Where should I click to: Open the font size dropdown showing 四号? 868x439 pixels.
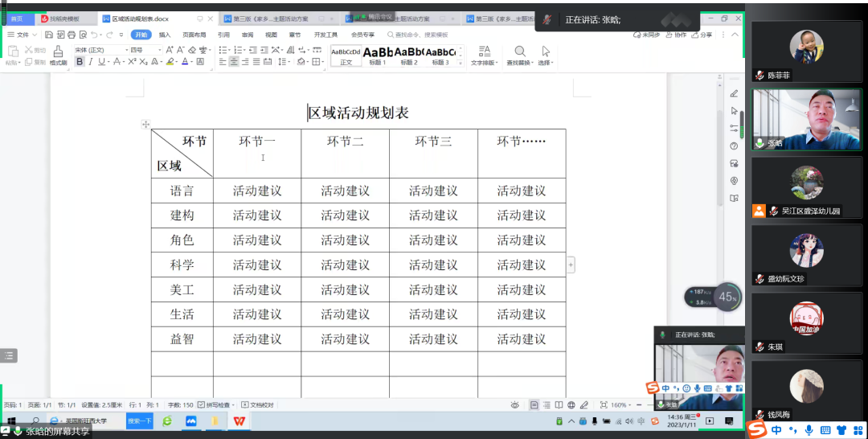(x=145, y=50)
